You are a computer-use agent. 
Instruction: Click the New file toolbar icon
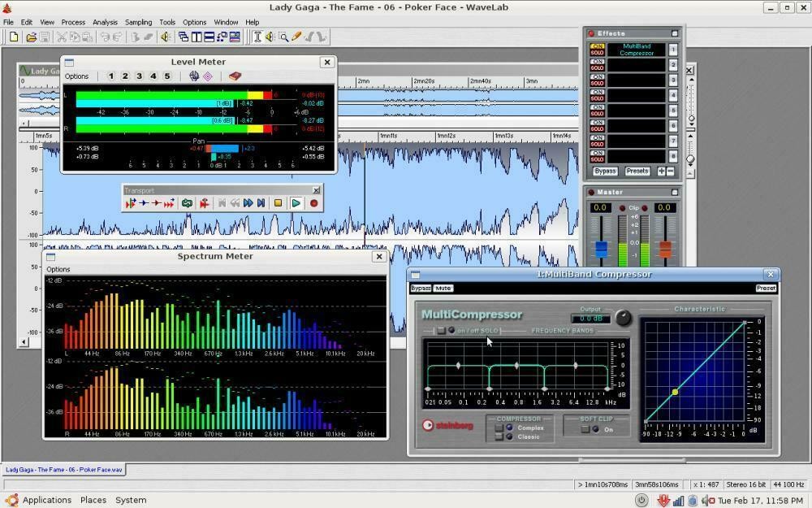point(13,37)
